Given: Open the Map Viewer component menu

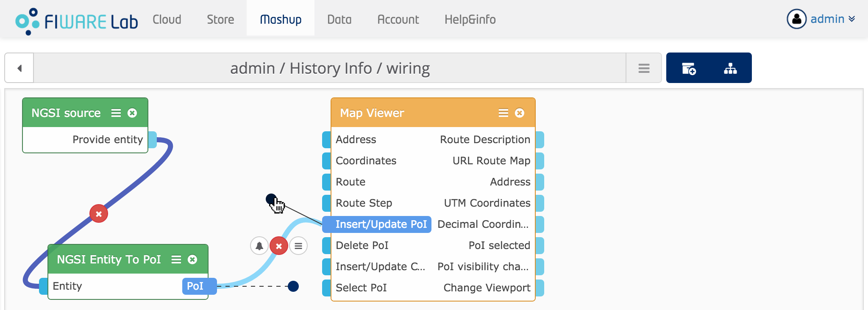Looking at the screenshot, I should pos(503,113).
